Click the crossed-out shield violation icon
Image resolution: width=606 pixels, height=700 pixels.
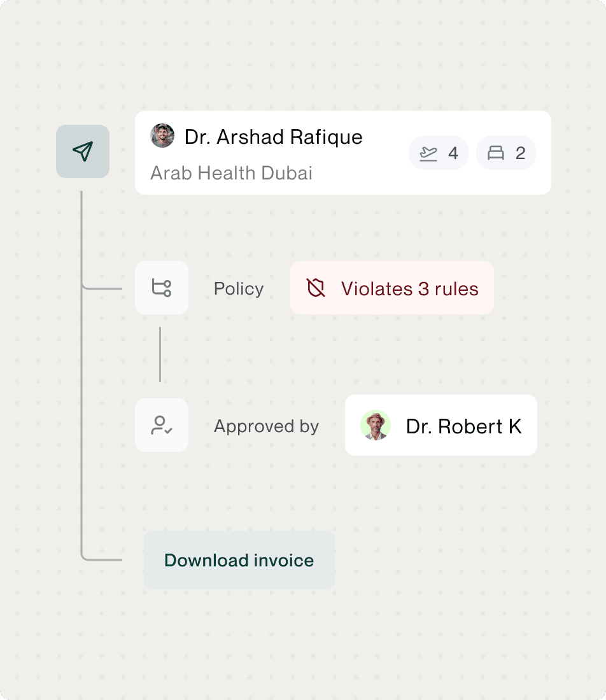pos(316,288)
